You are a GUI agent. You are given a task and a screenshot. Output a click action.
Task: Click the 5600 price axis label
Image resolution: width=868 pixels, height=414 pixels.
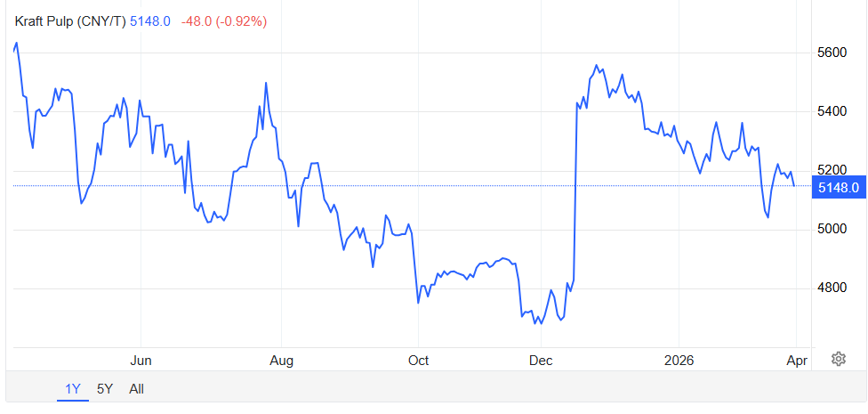pos(832,53)
